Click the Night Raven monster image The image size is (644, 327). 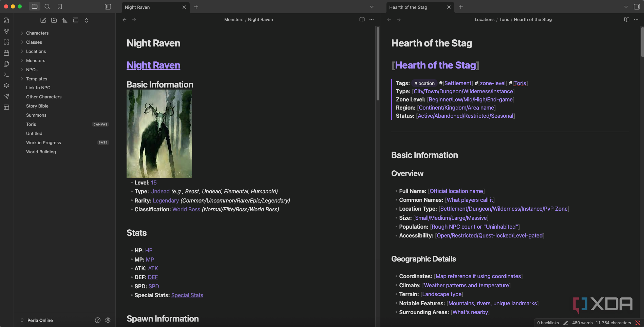[x=159, y=134]
